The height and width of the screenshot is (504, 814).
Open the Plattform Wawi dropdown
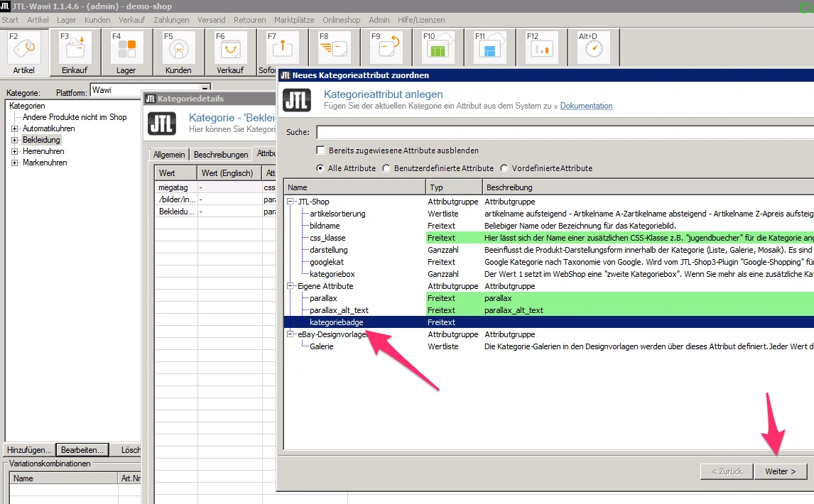tap(205, 88)
